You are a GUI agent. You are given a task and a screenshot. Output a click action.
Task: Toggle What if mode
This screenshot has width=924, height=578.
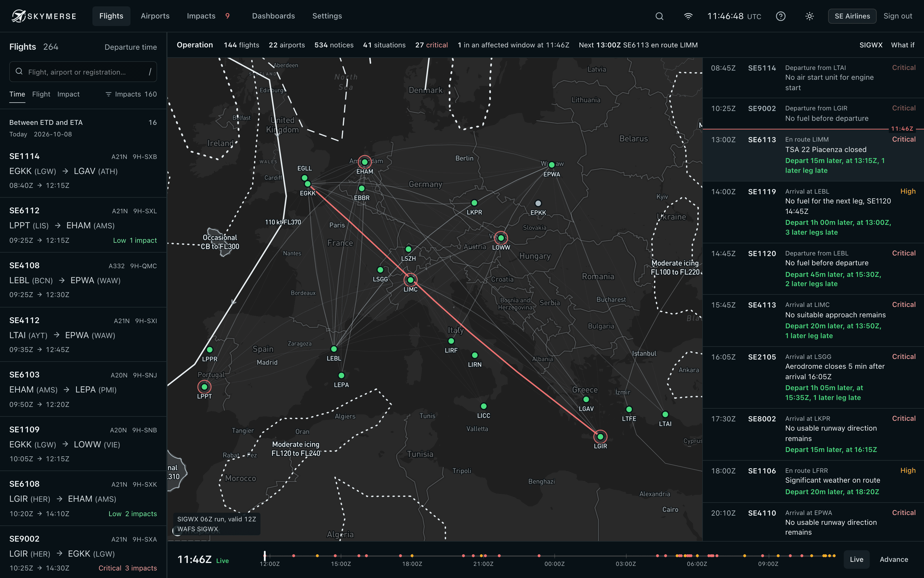coord(903,45)
